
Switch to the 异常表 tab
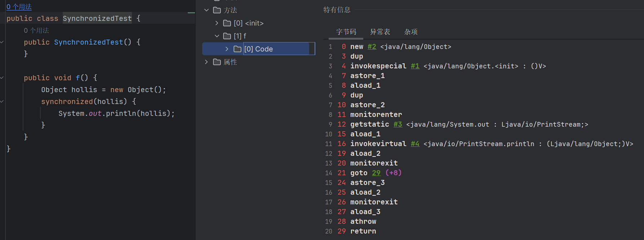[380, 32]
